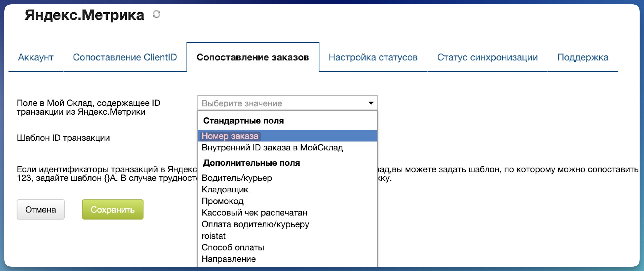Click the Выберите значение combo box
Screen dimensions: 644x271
pos(288,103)
